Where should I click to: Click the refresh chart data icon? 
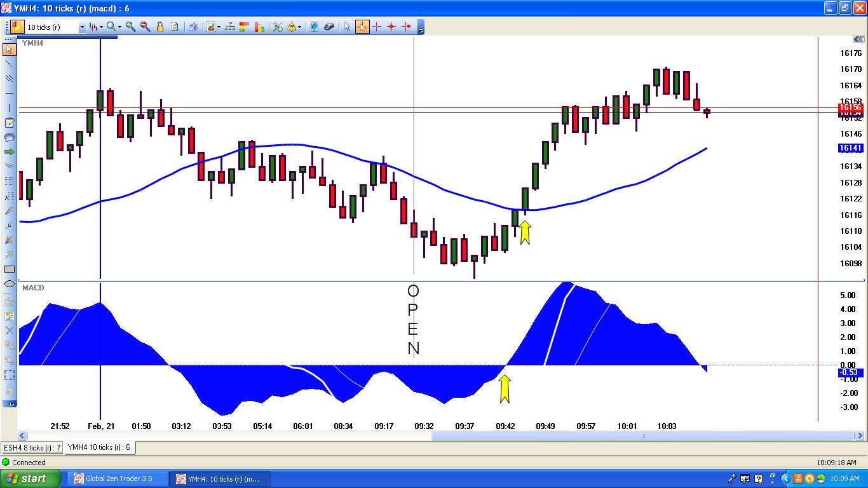coord(174,27)
